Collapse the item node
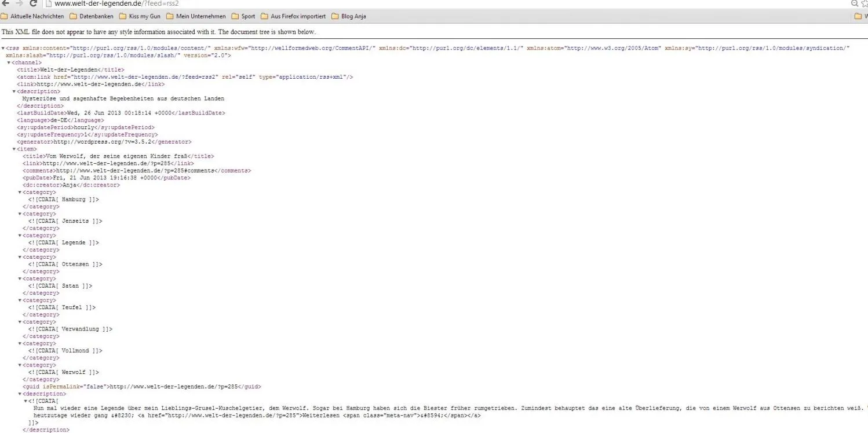This screenshot has width=868, height=433. tap(14, 149)
